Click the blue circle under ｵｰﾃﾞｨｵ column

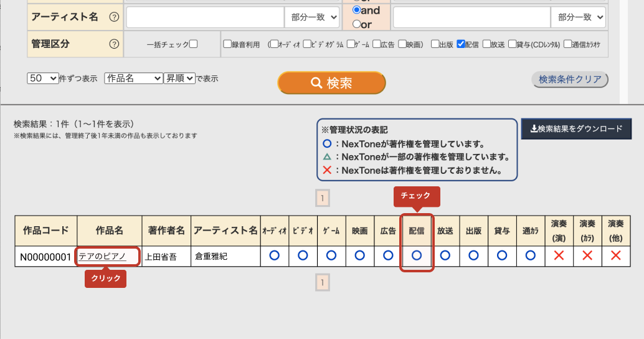coord(273,255)
